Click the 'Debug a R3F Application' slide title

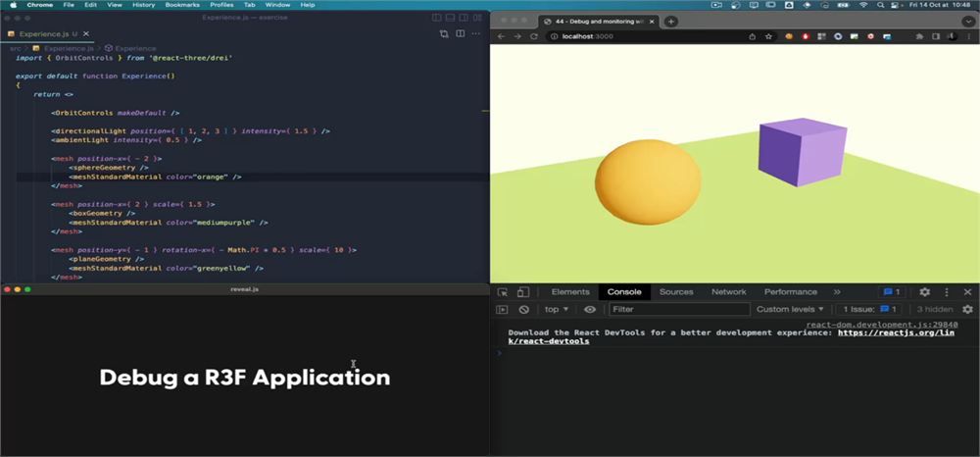point(245,378)
